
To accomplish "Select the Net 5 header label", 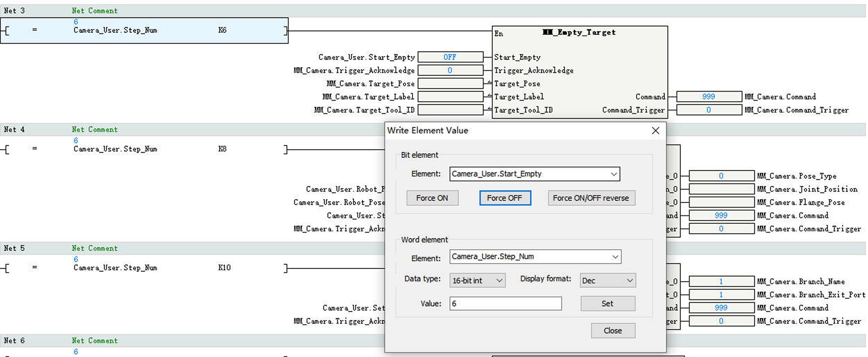I will coord(14,248).
